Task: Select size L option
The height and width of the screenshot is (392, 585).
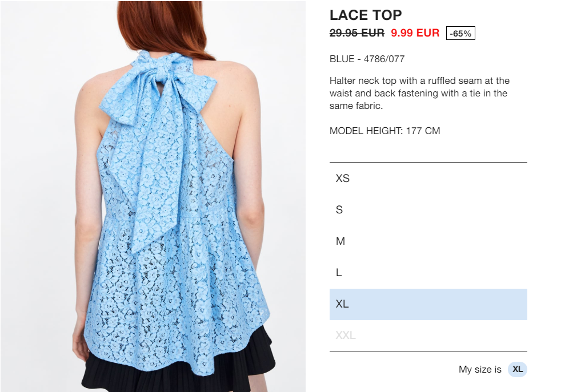Action: click(428, 273)
